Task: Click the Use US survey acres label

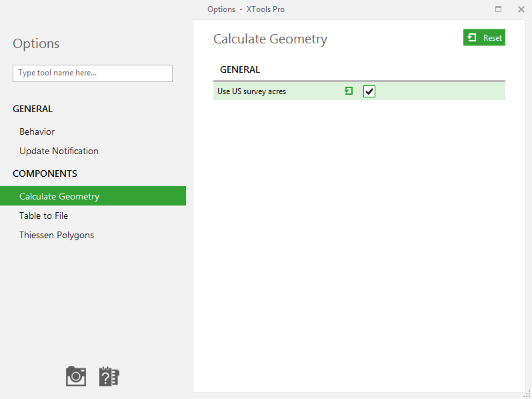Action: coord(251,91)
